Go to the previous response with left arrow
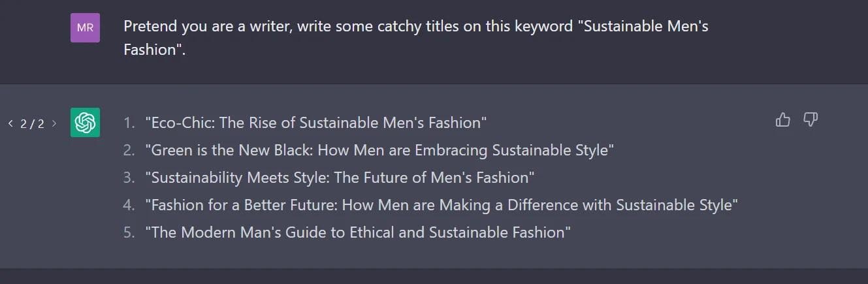The height and width of the screenshot is (284, 868). point(10,123)
